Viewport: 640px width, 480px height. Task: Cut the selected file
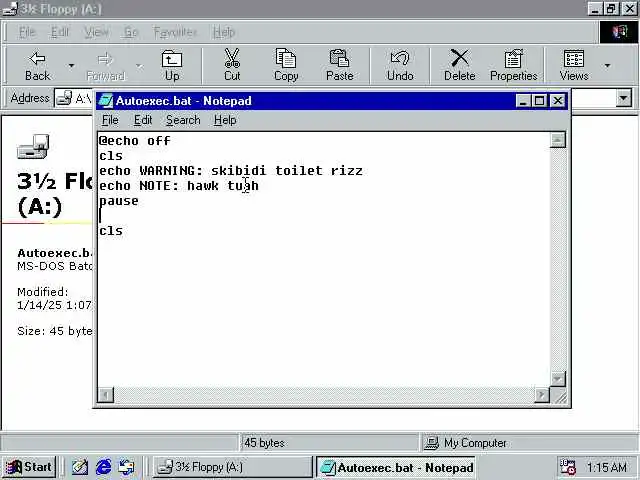(x=232, y=66)
